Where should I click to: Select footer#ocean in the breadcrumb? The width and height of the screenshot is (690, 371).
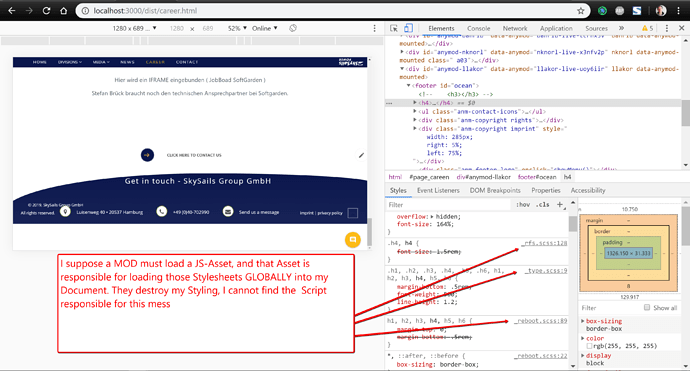tap(537, 177)
